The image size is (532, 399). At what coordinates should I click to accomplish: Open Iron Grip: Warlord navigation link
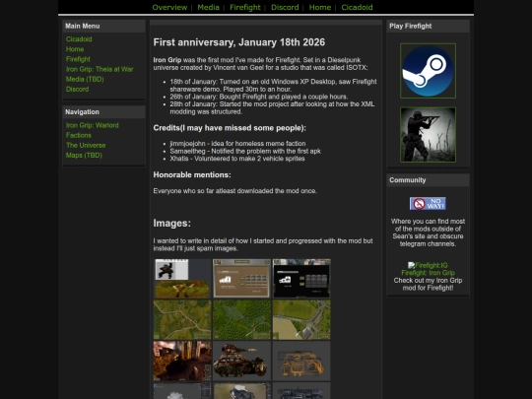[x=93, y=125]
